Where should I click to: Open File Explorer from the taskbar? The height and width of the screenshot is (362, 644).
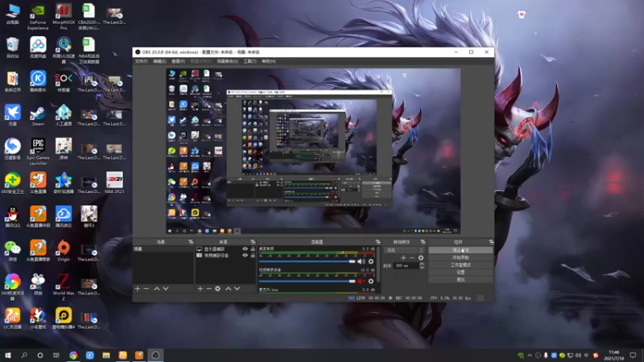(x=106, y=355)
